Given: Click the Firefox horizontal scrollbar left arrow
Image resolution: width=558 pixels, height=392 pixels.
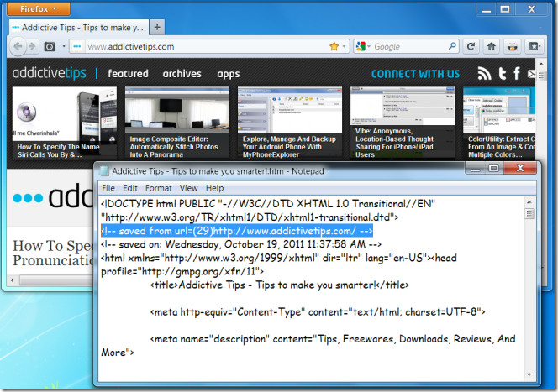Looking at the screenshot, I should point(13,280).
